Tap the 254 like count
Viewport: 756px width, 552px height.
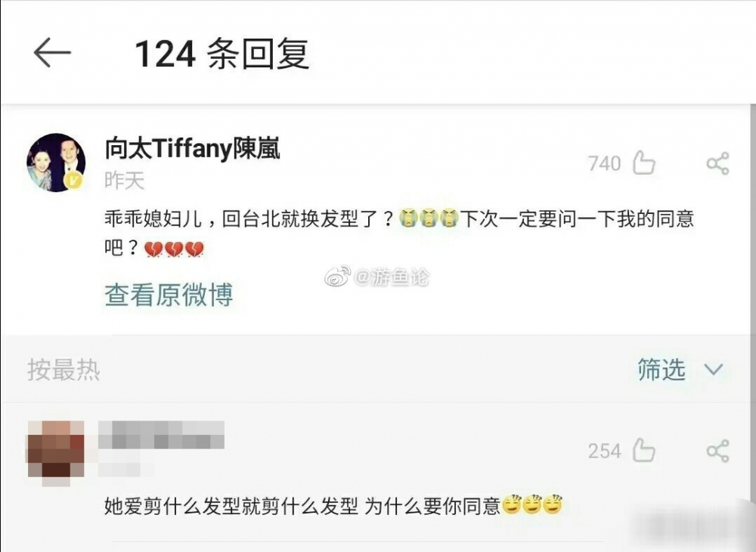pos(604,451)
